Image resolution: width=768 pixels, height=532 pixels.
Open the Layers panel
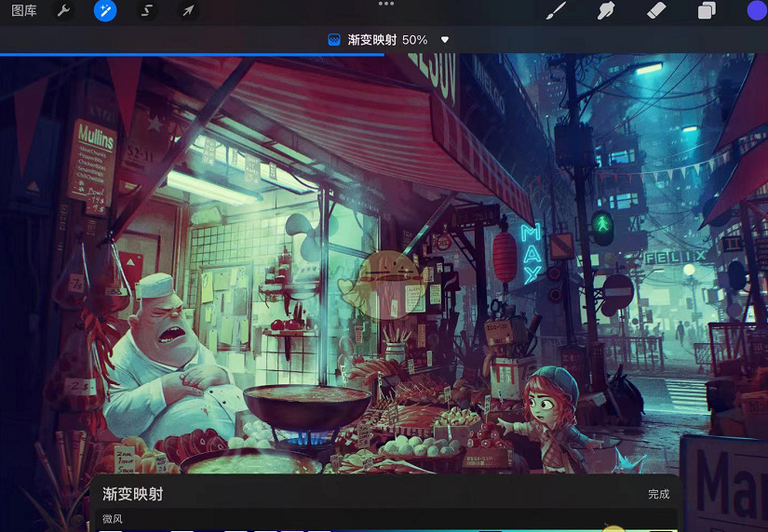click(707, 10)
